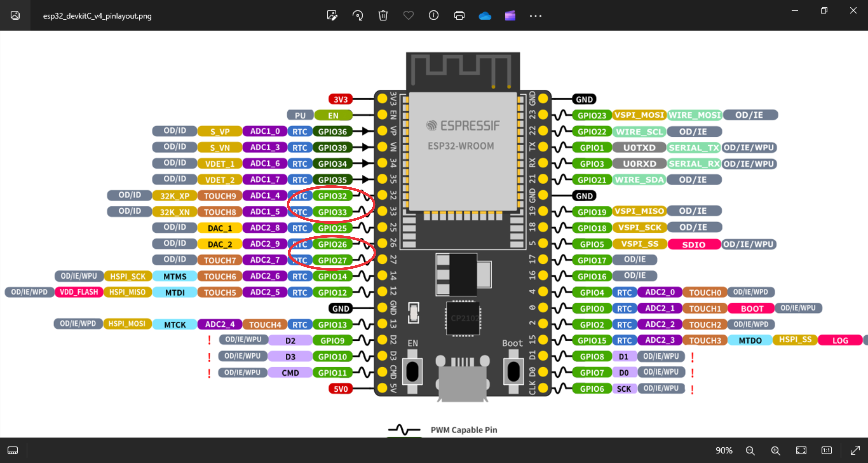This screenshot has height=463, width=868.
Task: Enter full screen with the diagonal arrows icon
Action: coord(855,450)
